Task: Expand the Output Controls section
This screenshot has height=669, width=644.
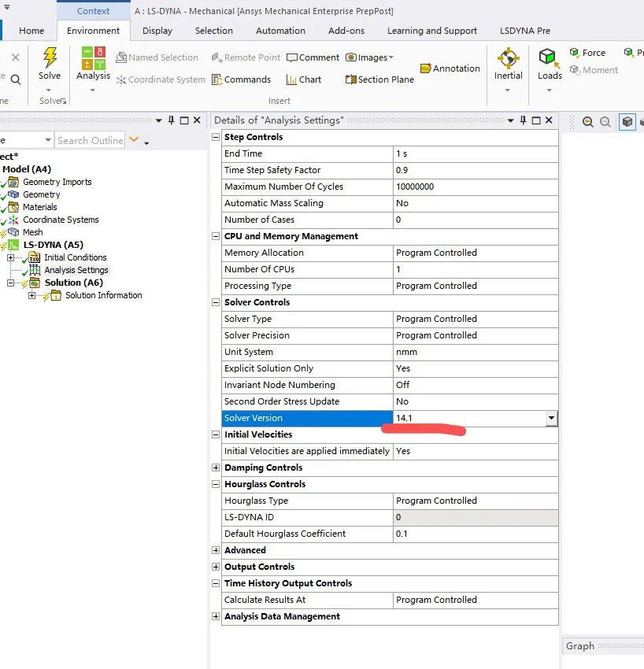Action: [x=216, y=567]
